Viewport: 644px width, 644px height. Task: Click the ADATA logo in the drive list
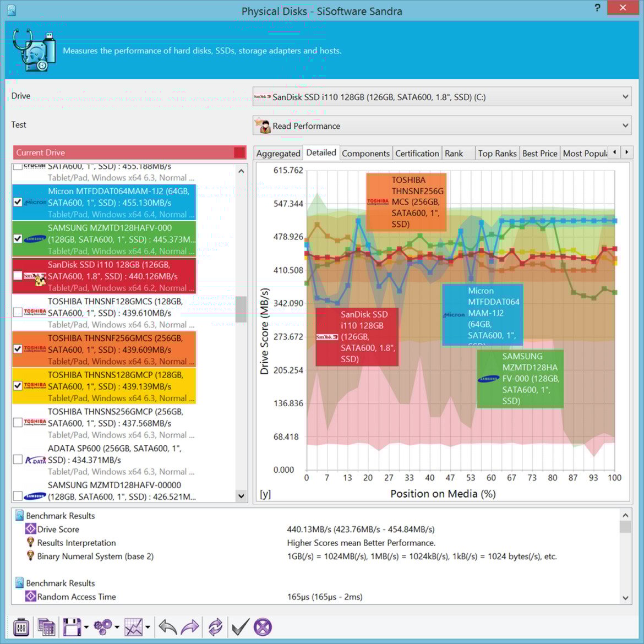point(35,460)
